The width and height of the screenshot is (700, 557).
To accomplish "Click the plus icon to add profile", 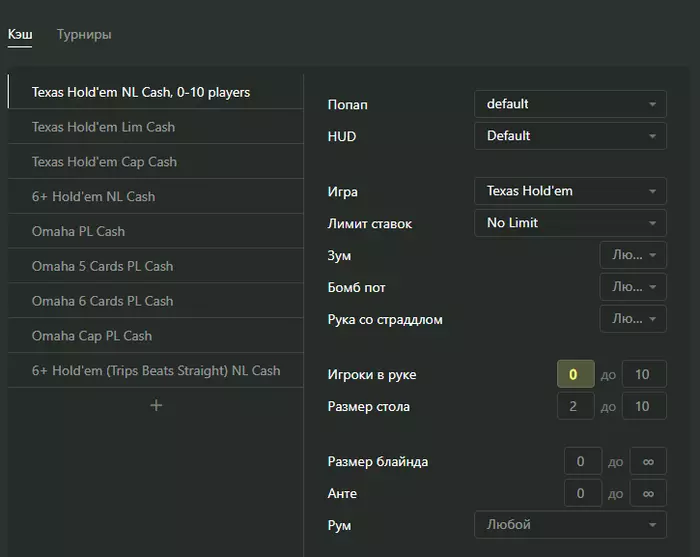I will [156, 405].
